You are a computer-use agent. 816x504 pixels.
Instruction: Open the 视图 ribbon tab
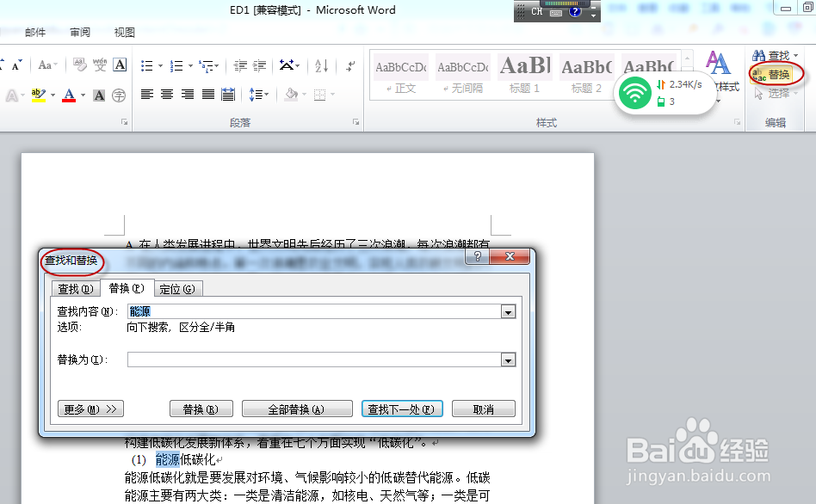point(124,32)
